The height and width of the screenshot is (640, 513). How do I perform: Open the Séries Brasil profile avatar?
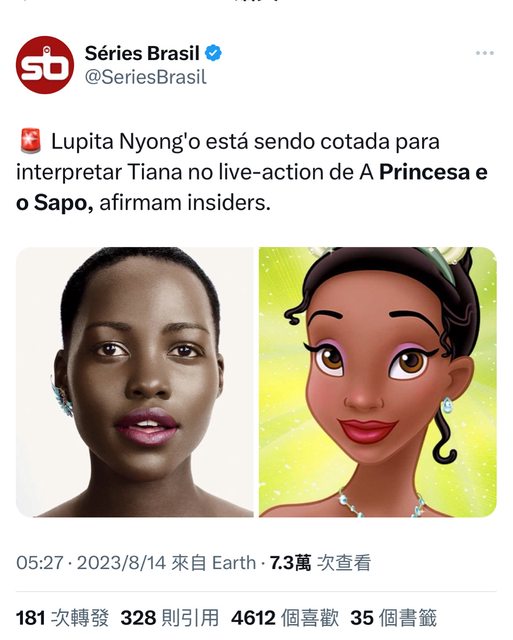click(x=45, y=65)
